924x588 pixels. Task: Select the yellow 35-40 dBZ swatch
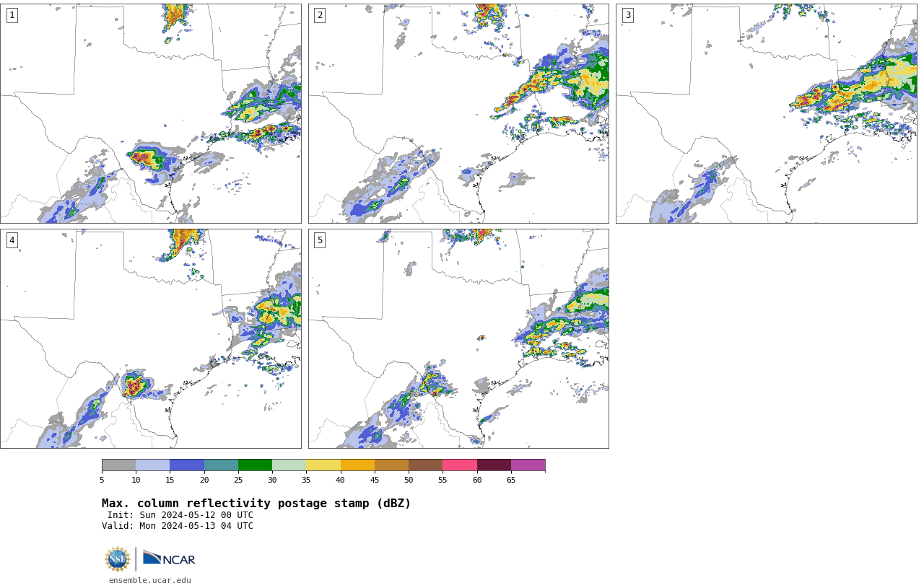click(x=323, y=465)
